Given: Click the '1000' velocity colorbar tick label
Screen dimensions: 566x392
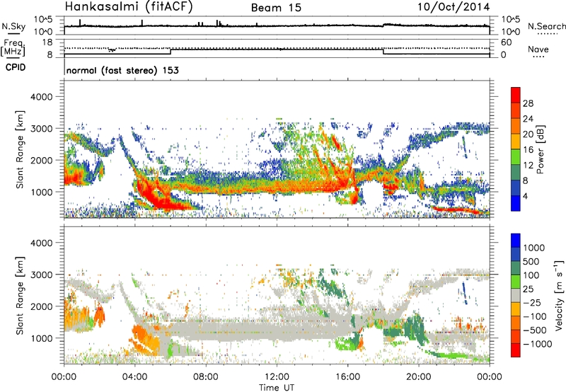Looking at the screenshot, I should tap(534, 248).
